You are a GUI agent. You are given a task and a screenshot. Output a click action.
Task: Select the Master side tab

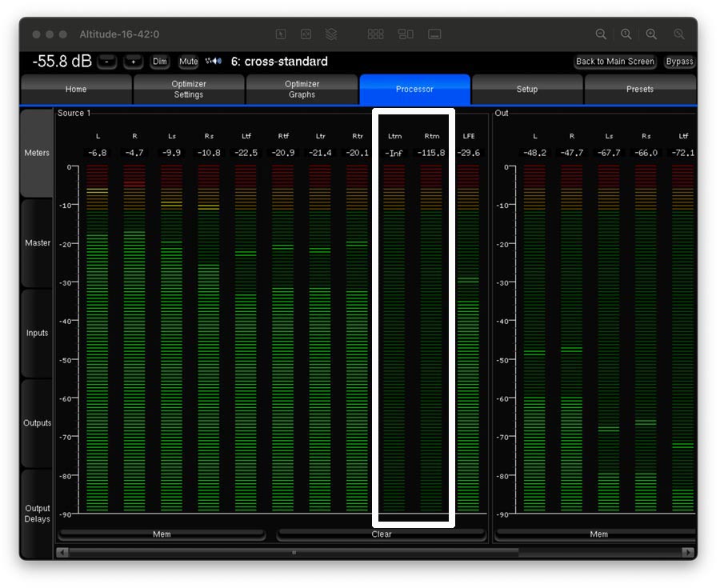37,243
